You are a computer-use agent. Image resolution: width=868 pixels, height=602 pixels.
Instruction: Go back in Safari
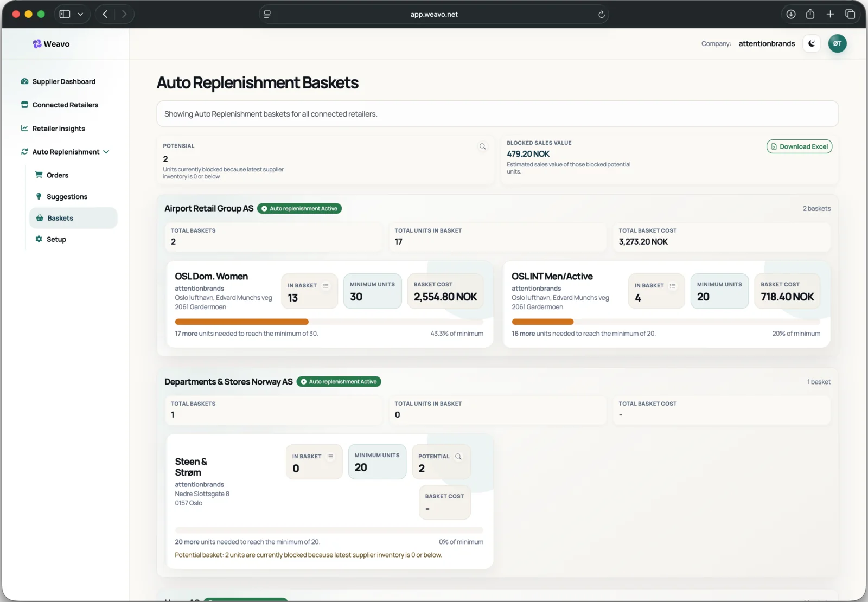click(x=105, y=14)
